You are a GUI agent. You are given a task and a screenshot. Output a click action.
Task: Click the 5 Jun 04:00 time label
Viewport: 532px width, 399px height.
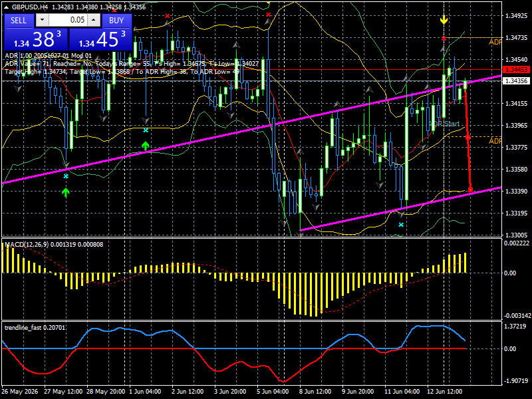coord(273,391)
